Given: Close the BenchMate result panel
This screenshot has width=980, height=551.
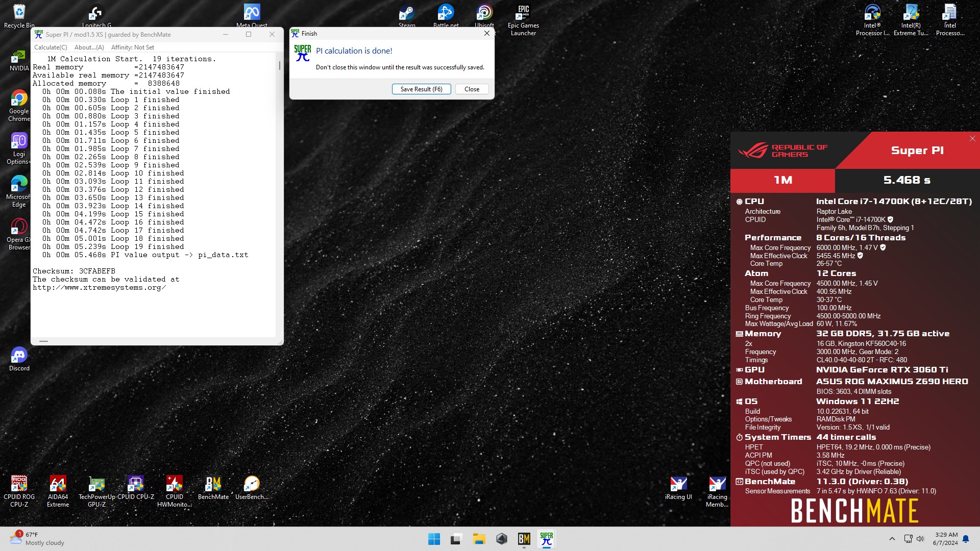Looking at the screenshot, I should (x=972, y=139).
